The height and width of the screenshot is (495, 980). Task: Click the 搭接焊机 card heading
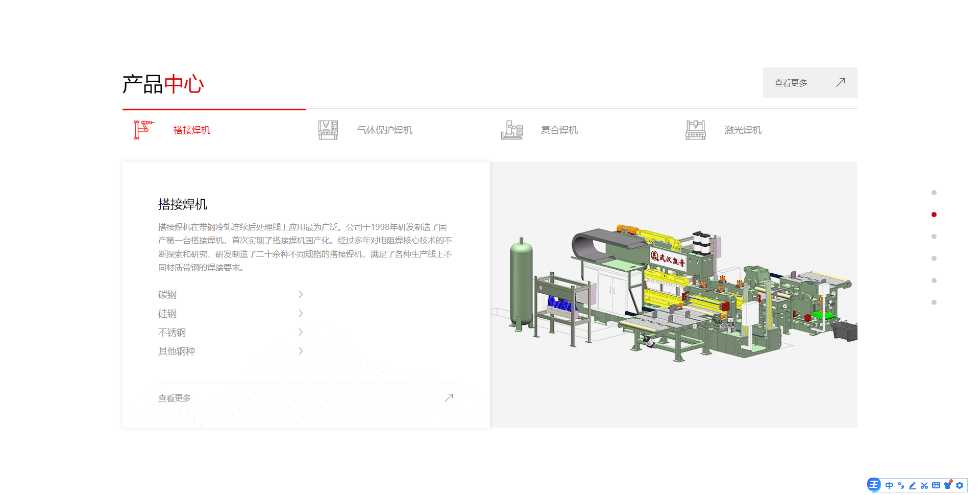183,204
